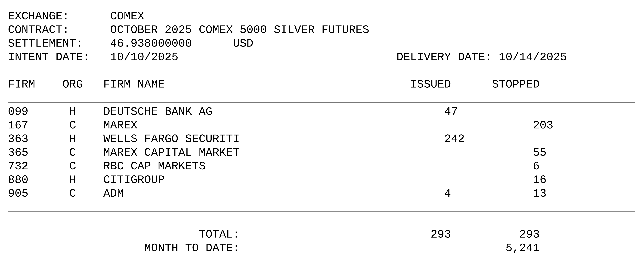Click the STOPPED column header
This screenshot has width=644, height=258.
(x=515, y=84)
